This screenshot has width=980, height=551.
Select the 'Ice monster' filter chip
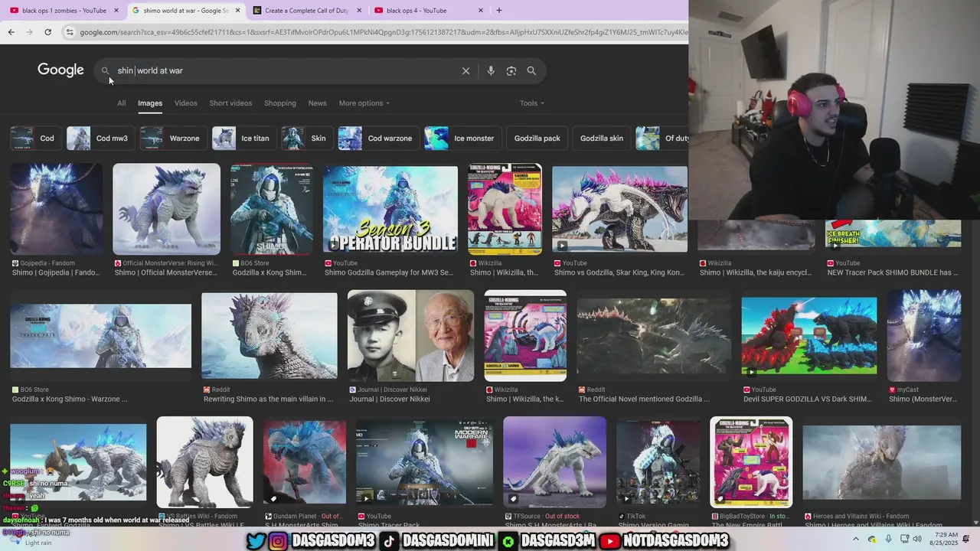[462, 139]
